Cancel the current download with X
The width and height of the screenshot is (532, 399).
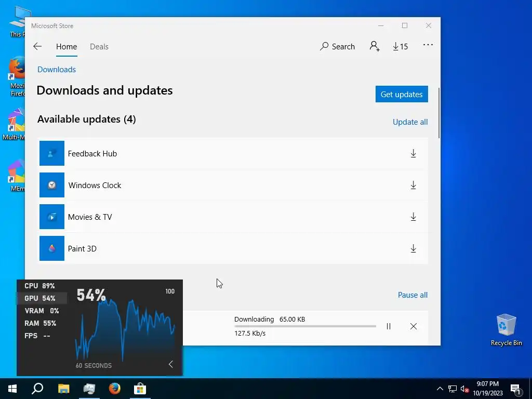[x=413, y=326]
